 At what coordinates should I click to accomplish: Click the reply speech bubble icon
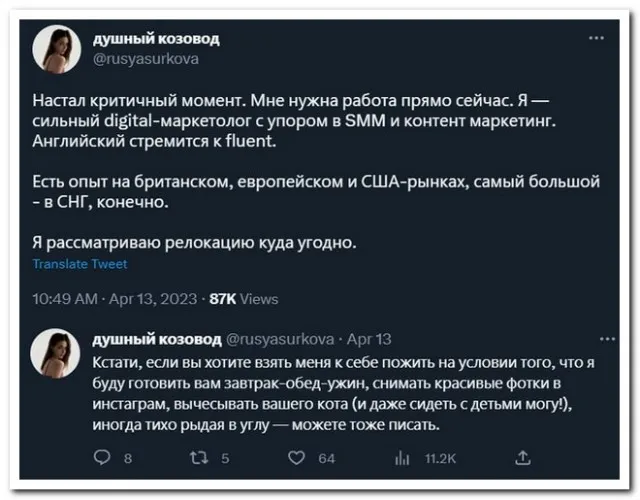tap(100, 458)
